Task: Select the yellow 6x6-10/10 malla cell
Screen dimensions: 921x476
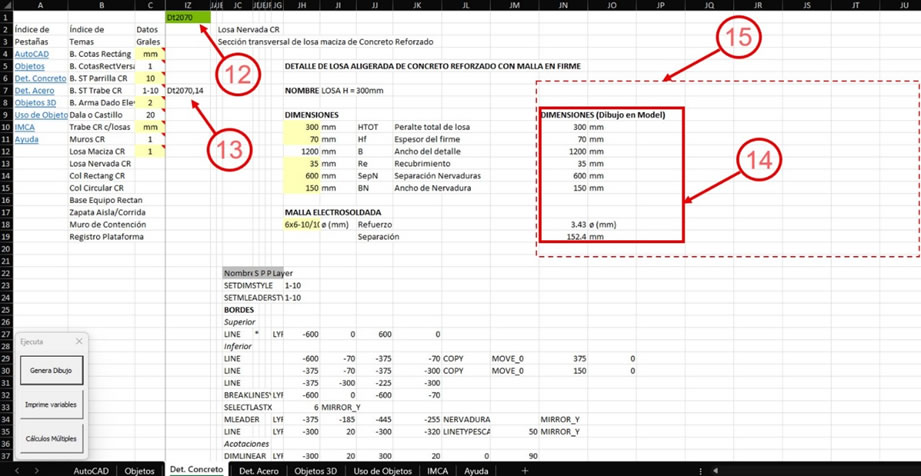Action: point(301,225)
